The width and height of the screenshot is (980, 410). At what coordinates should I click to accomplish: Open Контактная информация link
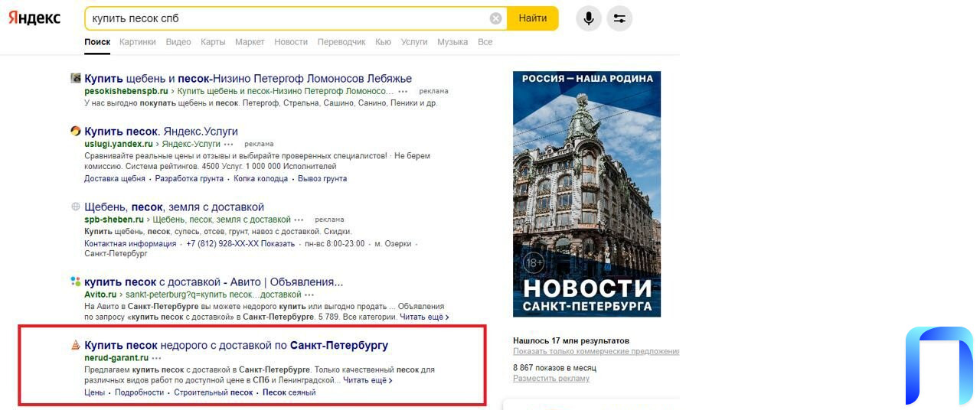tap(130, 243)
